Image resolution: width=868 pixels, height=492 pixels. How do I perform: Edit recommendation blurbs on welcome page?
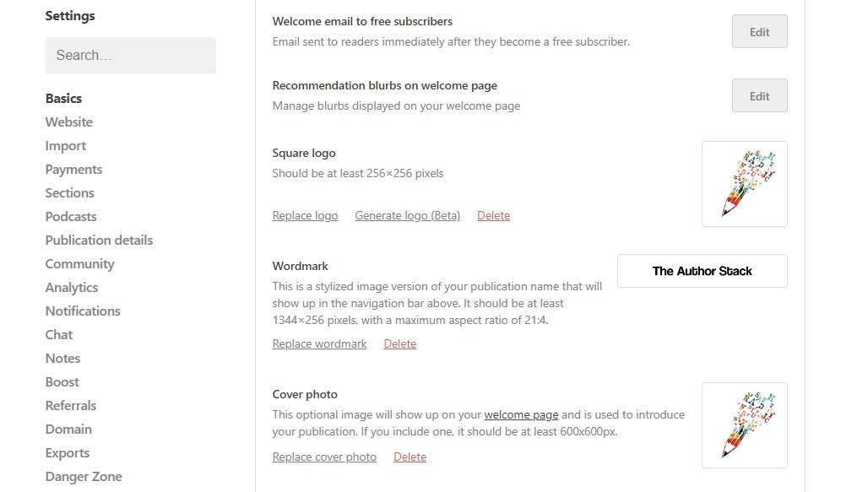tap(757, 95)
